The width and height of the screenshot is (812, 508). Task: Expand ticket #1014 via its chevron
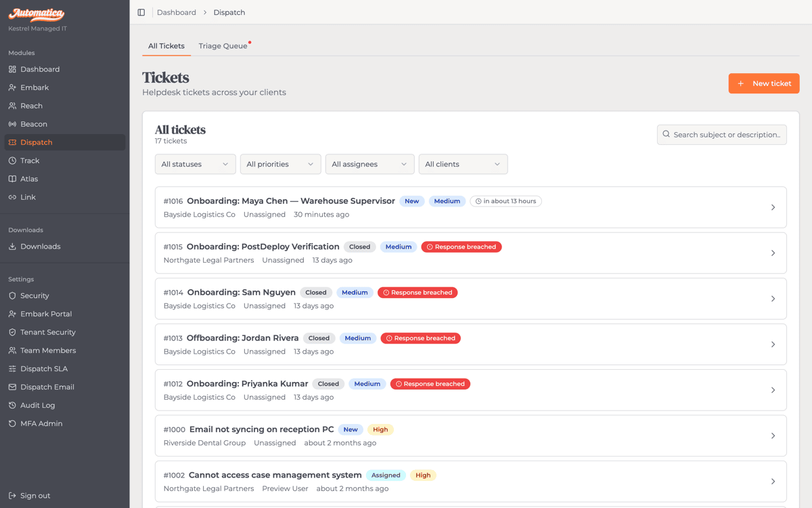tap(773, 299)
